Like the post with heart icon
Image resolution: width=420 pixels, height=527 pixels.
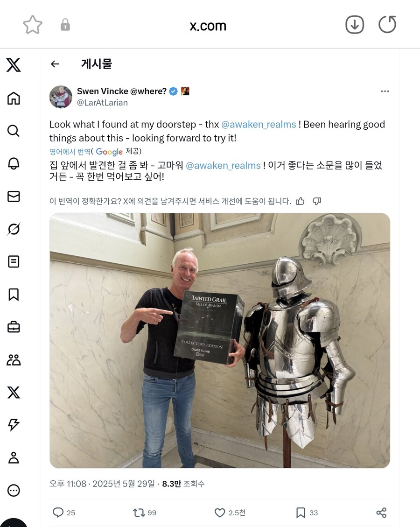[x=220, y=513]
